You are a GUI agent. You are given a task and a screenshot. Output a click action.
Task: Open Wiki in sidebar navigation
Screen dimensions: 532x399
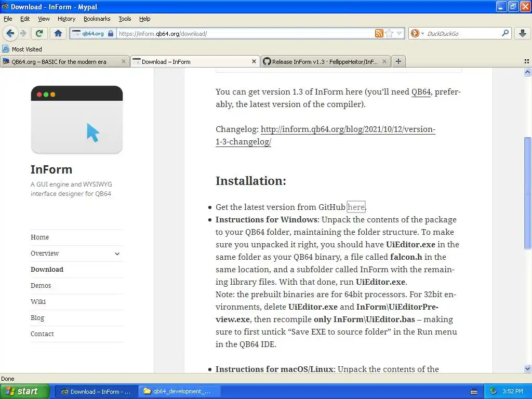coord(38,302)
